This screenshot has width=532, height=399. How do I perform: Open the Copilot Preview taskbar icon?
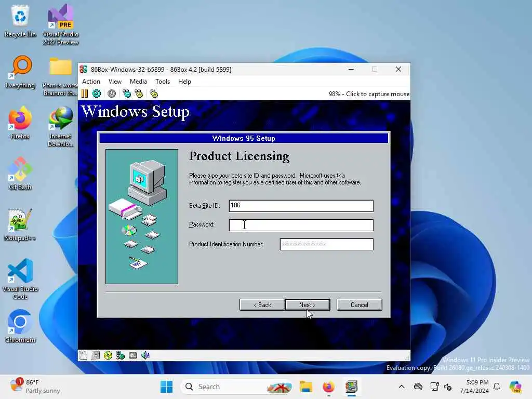point(515,387)
